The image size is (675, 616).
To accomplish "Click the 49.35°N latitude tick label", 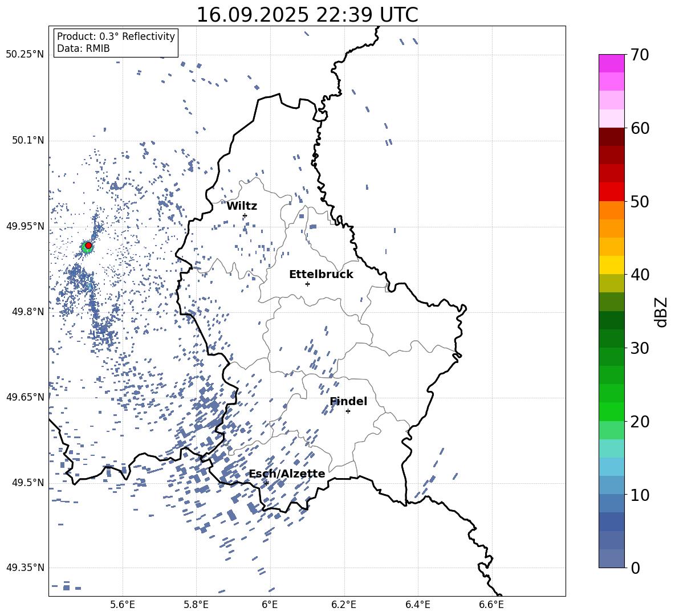I will pos(25,568).
